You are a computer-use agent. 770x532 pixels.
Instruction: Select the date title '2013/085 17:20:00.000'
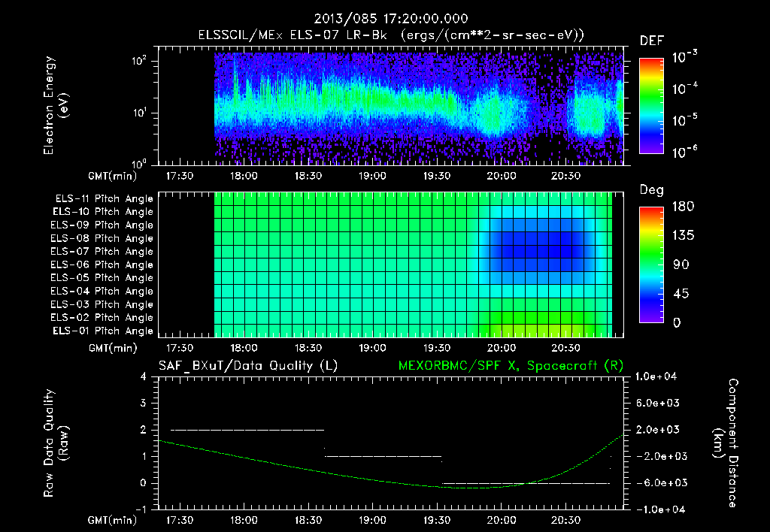tap(391, 19)
